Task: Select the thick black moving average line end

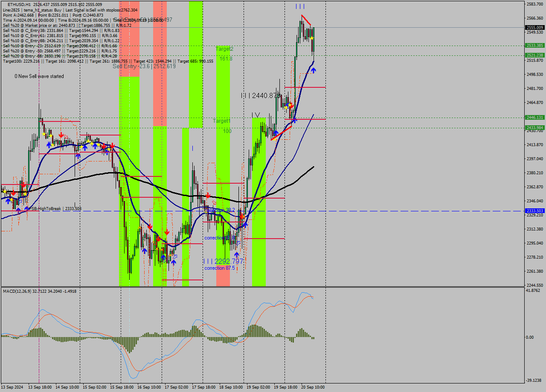Action: click(313, 167)
